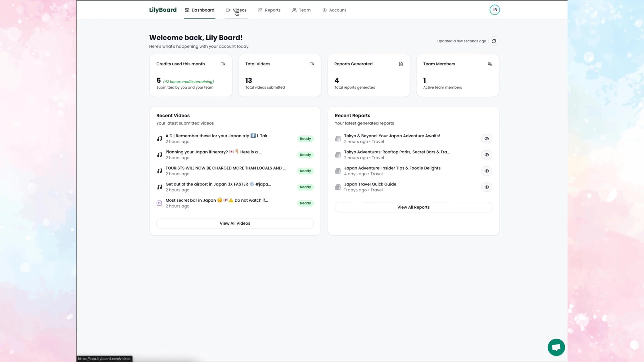
Task: Click eye icon for Japan Adventure Insider Tips
Action: click(486, 171)
